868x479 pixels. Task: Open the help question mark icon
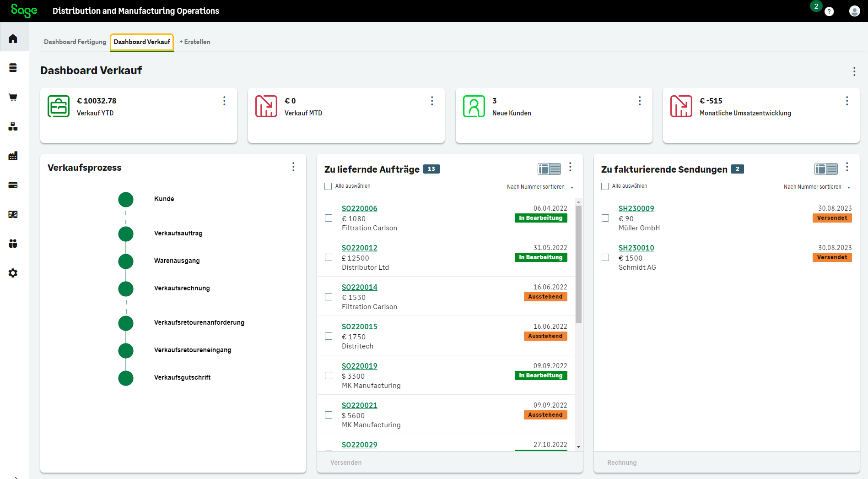click(829, 11)
